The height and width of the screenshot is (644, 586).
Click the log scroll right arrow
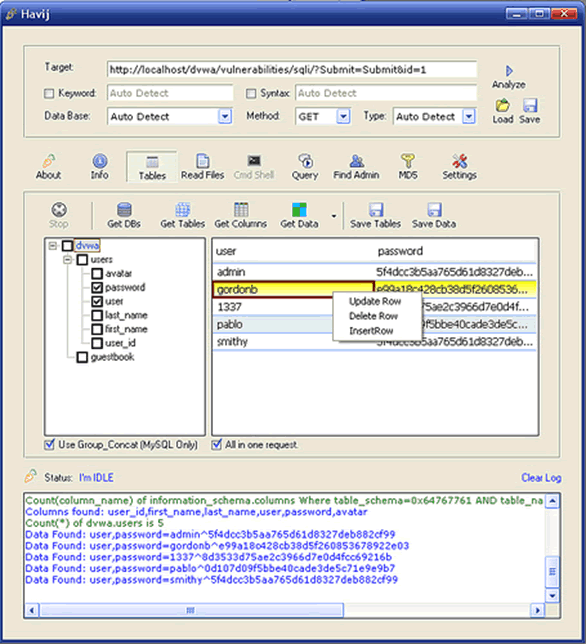coord(538,610)
